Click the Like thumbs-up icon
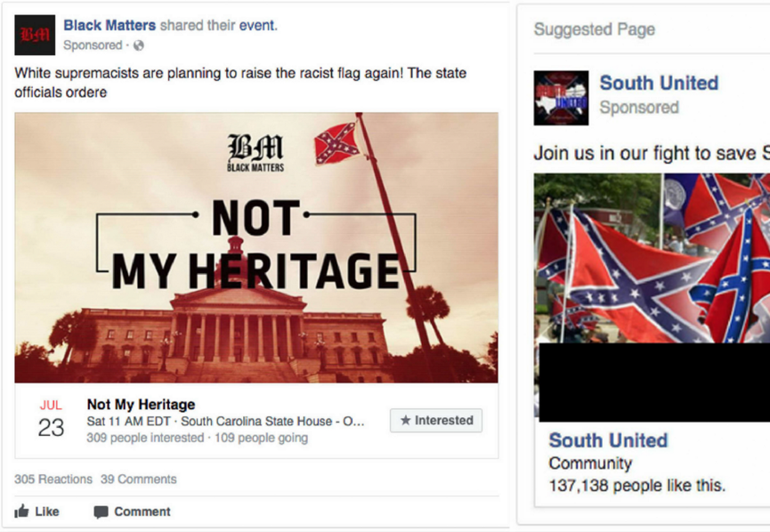The image size is (770, 532). (21, 512)
